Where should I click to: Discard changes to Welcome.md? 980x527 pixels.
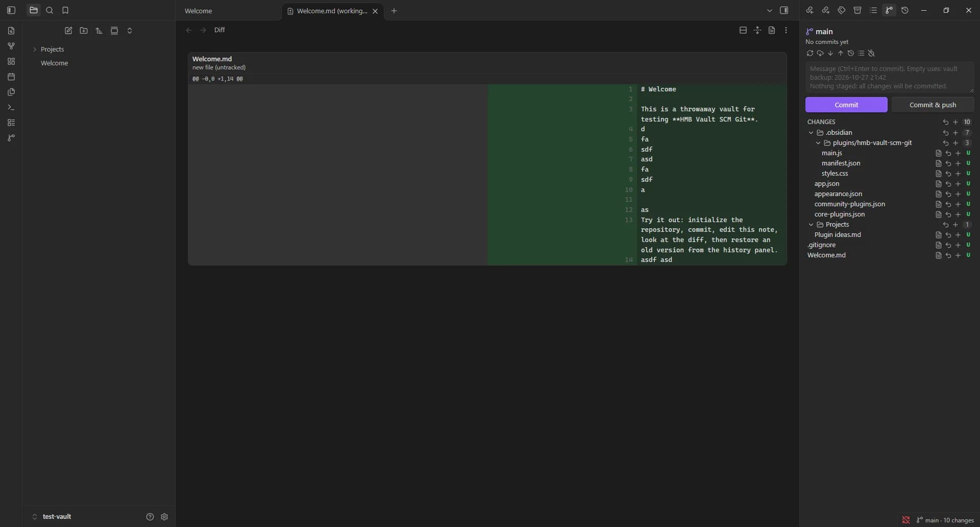click(948, 255)
